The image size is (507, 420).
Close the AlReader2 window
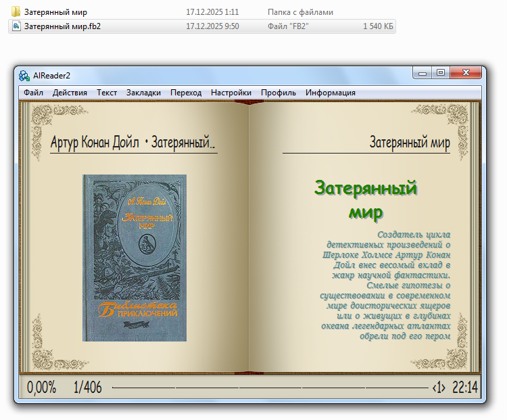point(466,73)
